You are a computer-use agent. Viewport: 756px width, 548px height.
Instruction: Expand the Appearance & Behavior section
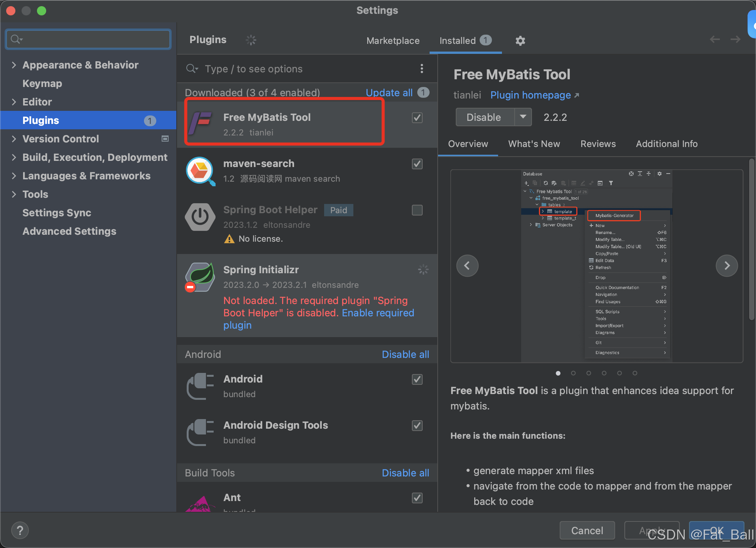14,65
